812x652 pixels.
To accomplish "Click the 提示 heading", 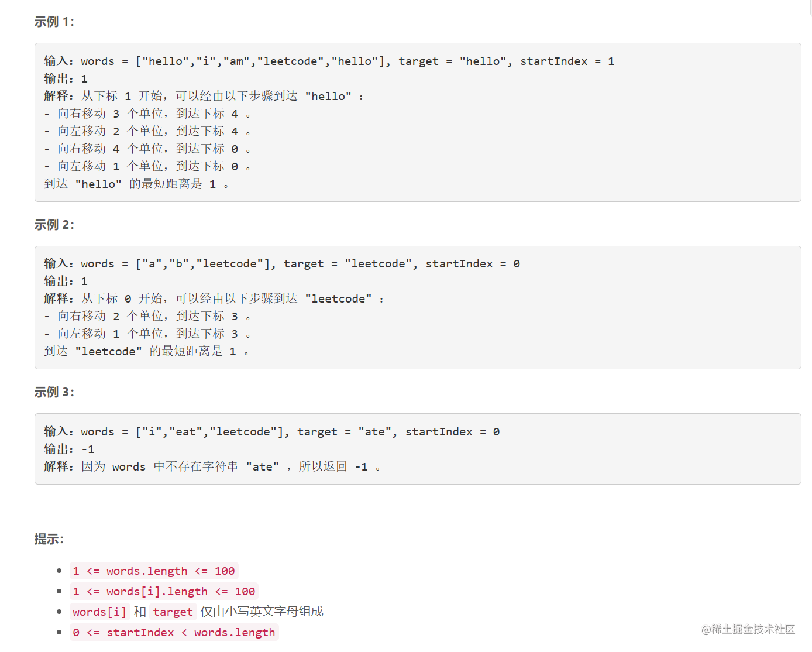I will (49, 539).
